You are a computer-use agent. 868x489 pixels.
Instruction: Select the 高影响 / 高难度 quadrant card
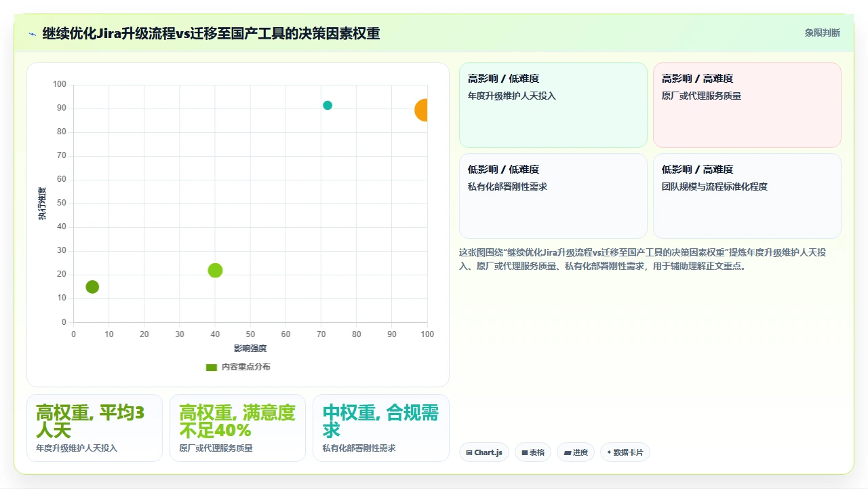(x=747, y=105)
